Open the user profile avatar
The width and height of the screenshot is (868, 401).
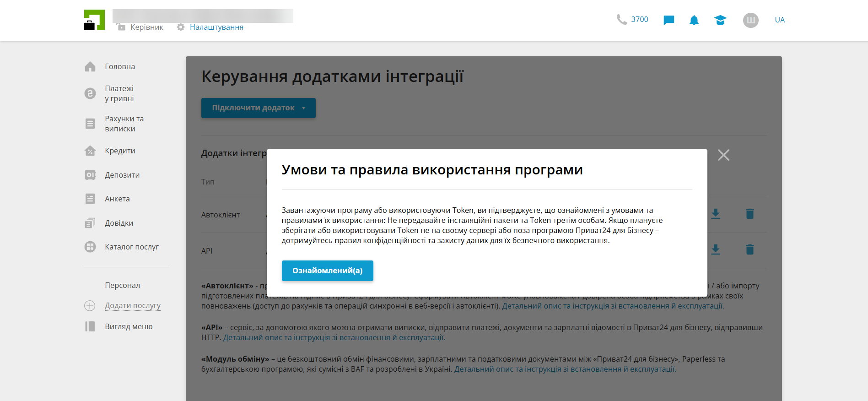[751, 20]
